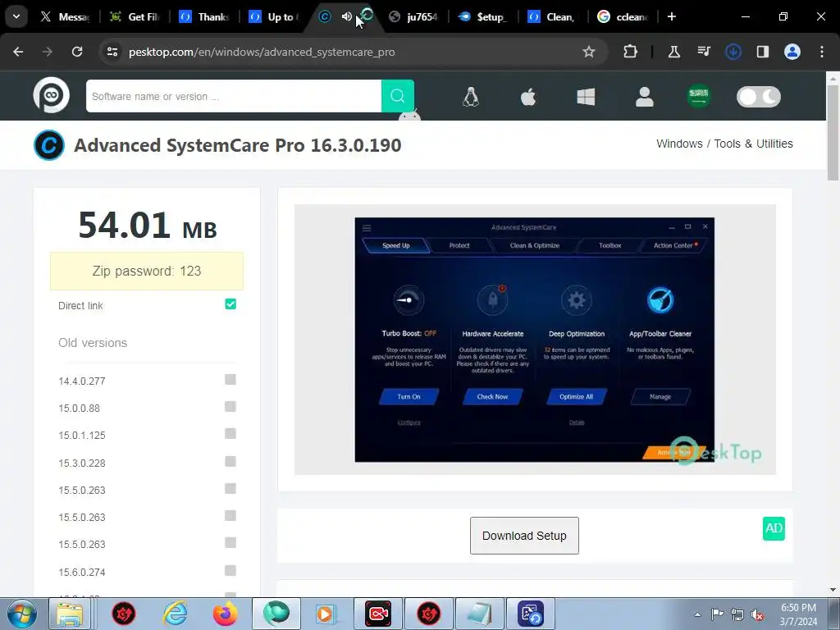840x630 pixels.
Task: Open the tab search dropdown arrow
Action: click(x=16, y=16)
